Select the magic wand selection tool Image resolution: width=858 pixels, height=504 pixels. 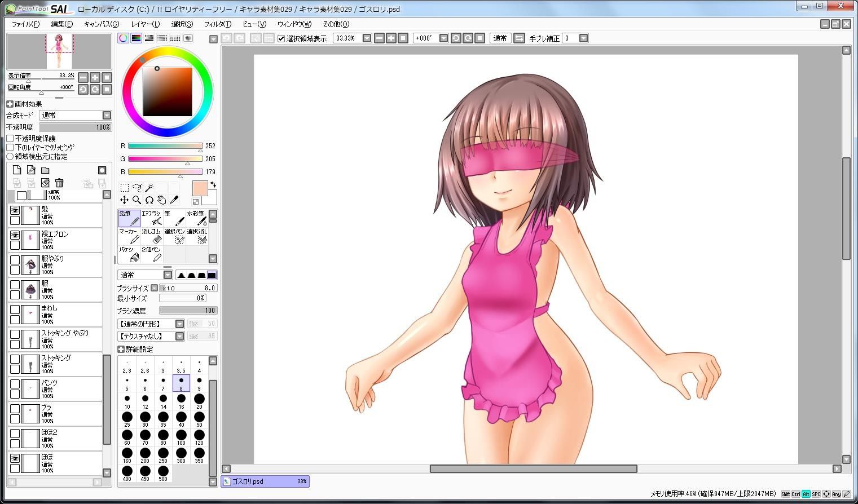[149, 187]
